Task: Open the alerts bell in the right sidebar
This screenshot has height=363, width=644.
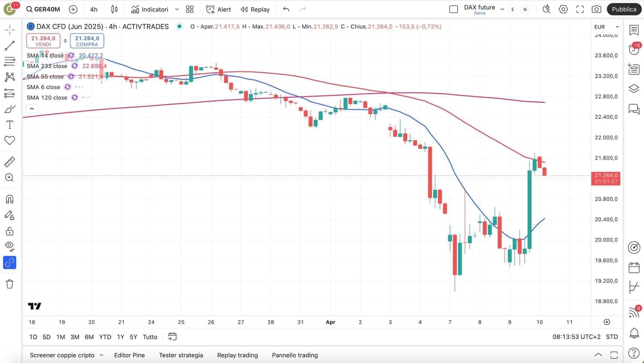Action: click(634, 333)
